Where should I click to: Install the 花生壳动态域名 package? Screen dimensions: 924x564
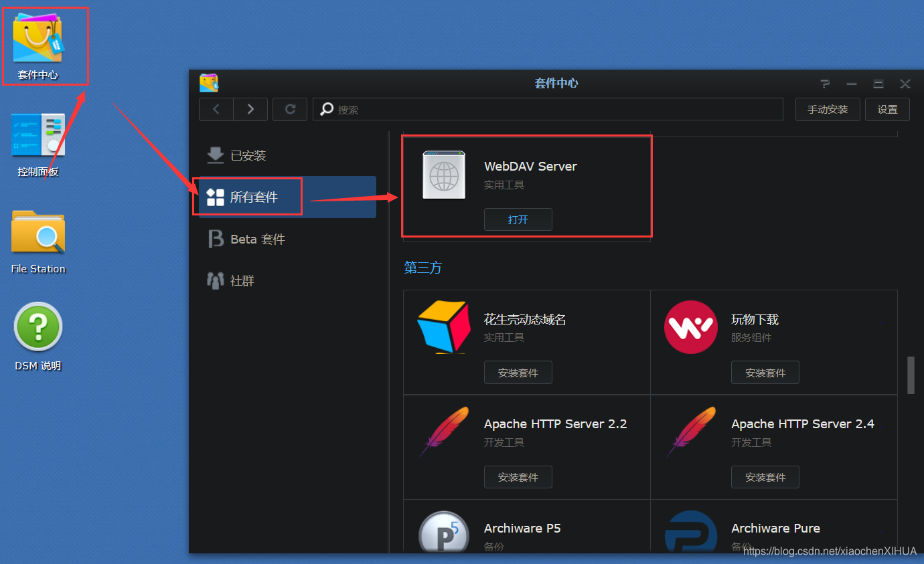tap(518, 373)
